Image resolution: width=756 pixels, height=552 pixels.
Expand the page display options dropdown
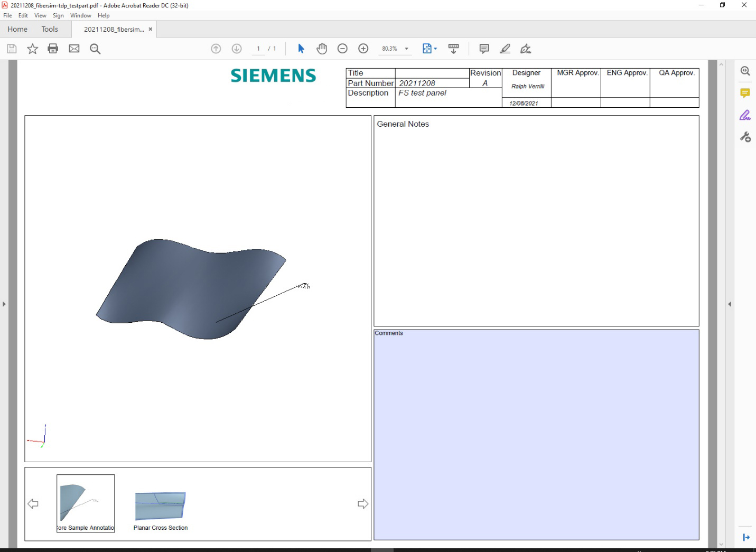tap(435, 48)
